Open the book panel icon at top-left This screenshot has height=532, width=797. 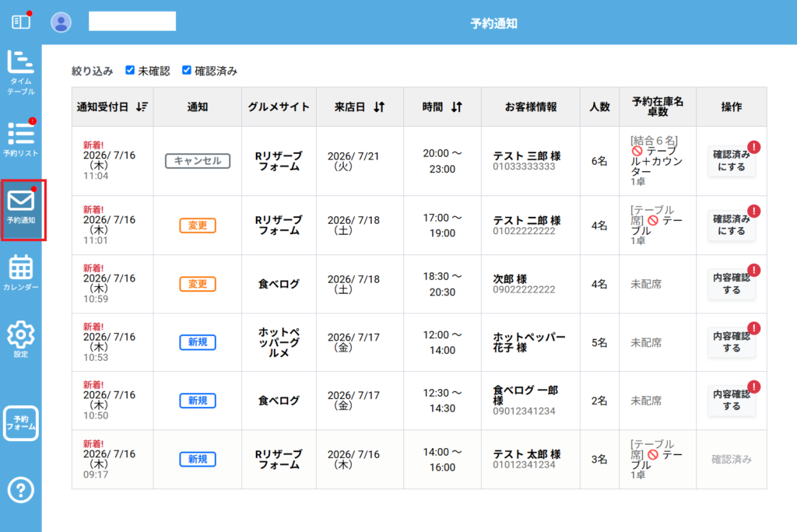(21, 22)
